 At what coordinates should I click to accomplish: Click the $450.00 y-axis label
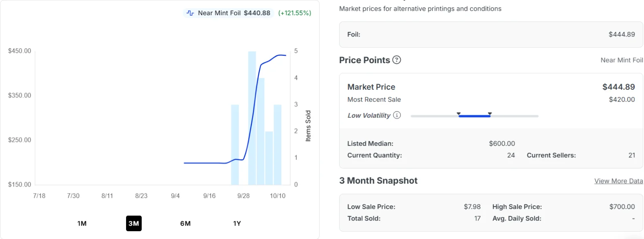point(20,51)
